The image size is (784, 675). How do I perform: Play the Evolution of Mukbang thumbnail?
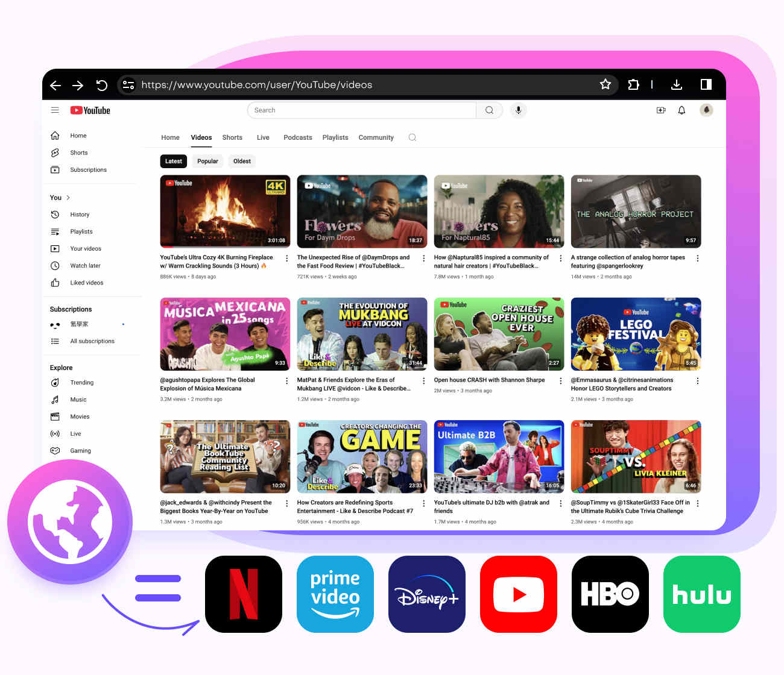[362, 334]
